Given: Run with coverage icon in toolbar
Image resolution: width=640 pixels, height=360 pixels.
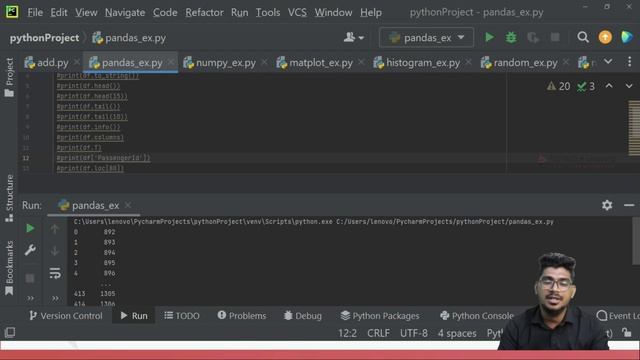Looking at the screenshot, I should coord(533,38).
